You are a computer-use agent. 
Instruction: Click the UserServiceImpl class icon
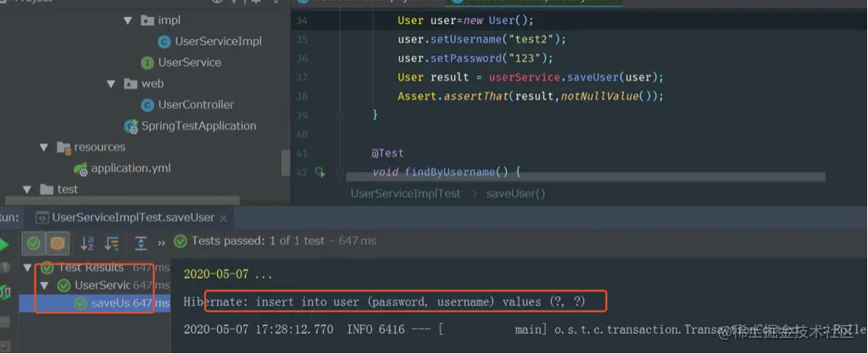tap(164, 41)
